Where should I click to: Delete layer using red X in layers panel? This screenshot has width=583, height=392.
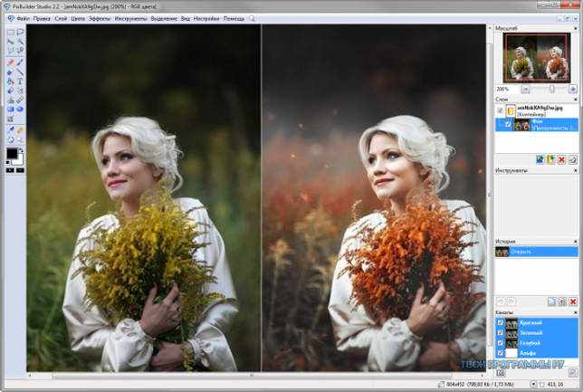click(x=562, y=160)
